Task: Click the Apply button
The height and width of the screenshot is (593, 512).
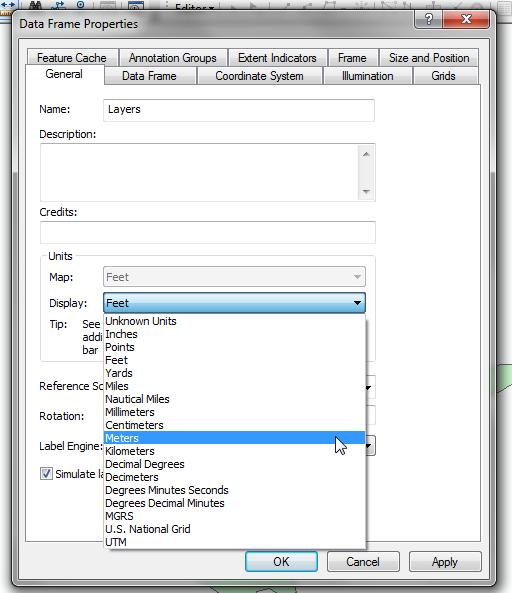Action: coord(445,562)
